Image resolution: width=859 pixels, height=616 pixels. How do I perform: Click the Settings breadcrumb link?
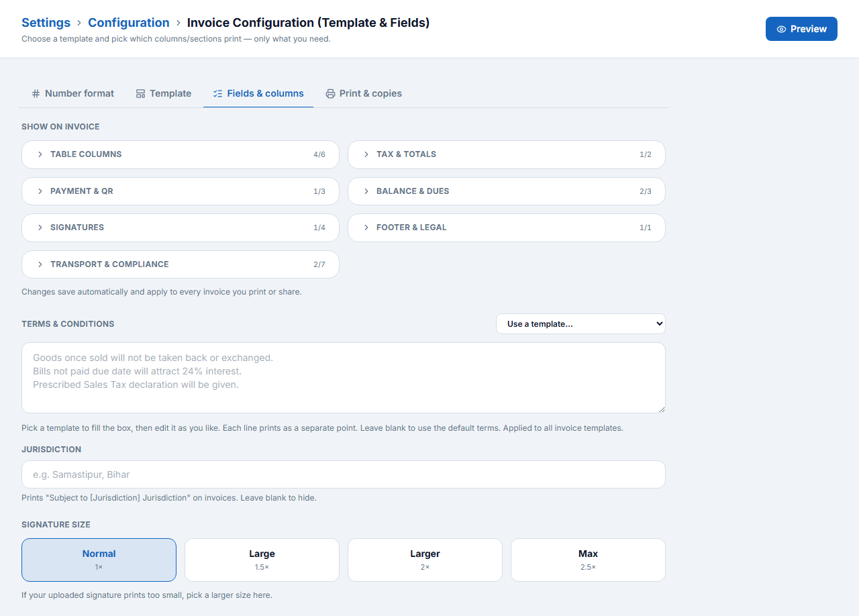click(x=46, y=23)
